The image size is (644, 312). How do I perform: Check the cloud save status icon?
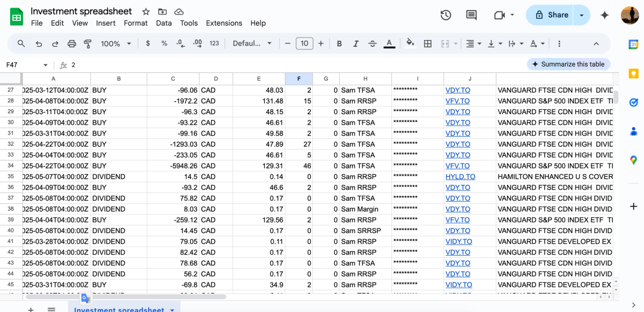click(179, 12)
